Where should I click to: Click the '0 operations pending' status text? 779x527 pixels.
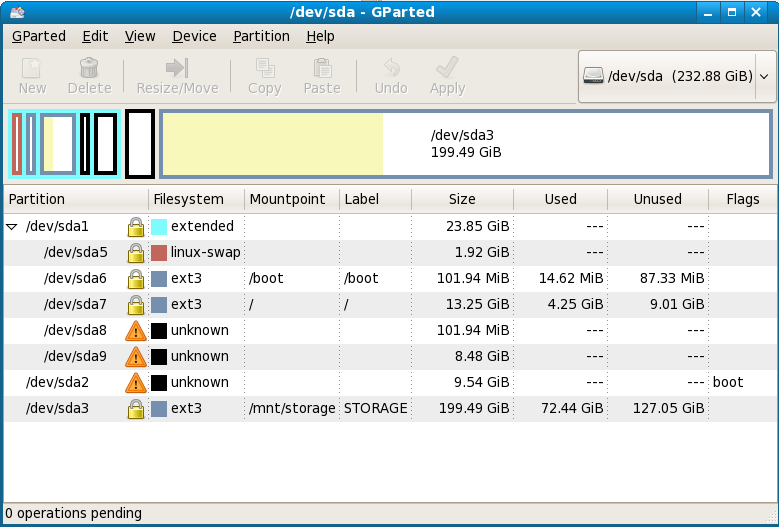[74, 514]
